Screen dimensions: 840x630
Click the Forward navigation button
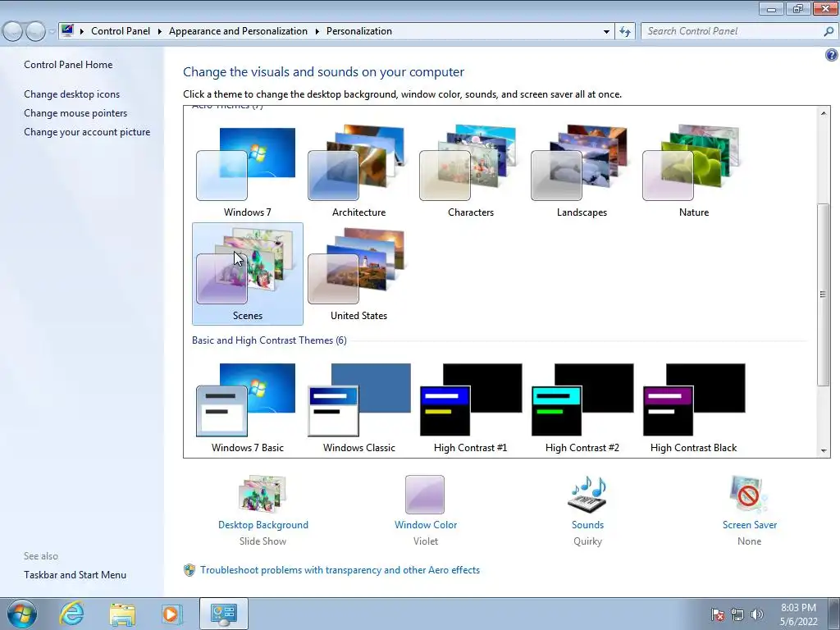coord(35,31)
